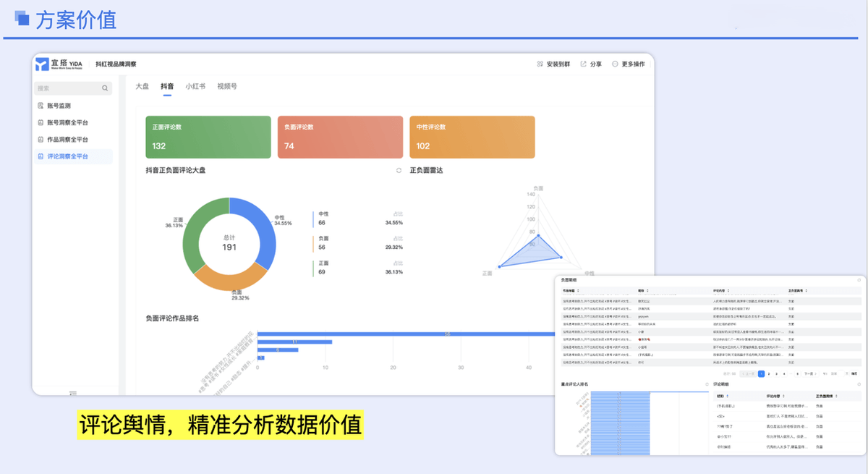Click the search magnifier icon in sidebar
The image size is (868, 474).
105,88
